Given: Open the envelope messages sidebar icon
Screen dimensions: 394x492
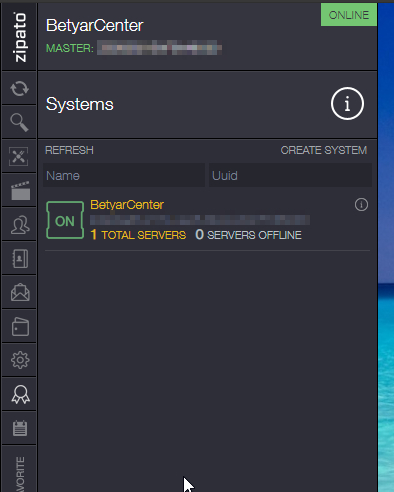Looking at the screenshot, I should 20,292.
